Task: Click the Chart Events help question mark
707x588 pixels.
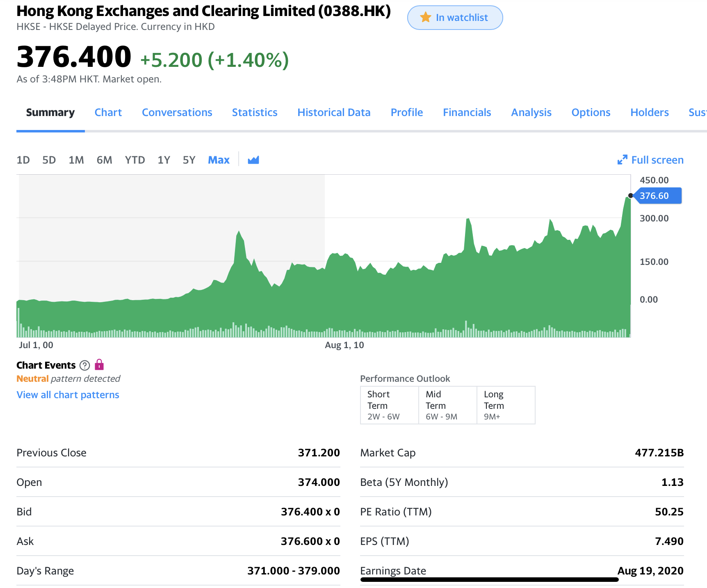Action: coord(84,365)
